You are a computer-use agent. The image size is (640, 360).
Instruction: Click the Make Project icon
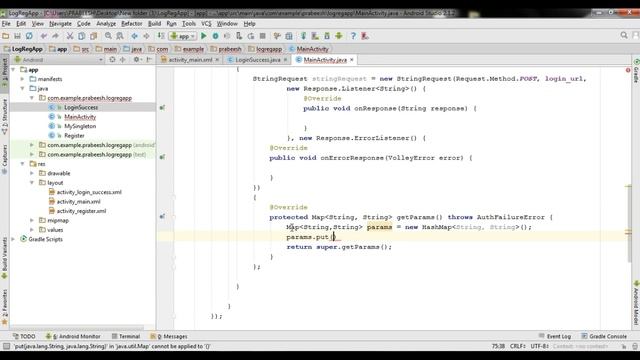click(x=161, y=36)
